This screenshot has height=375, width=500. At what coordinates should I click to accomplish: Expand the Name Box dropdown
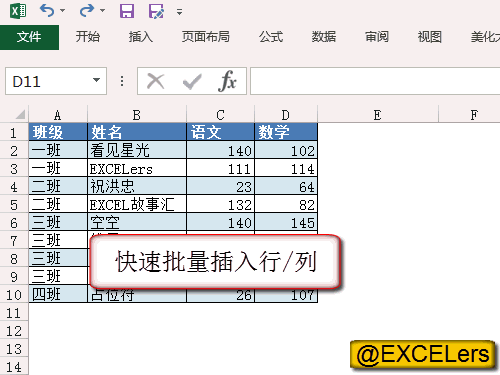(96, 80)
